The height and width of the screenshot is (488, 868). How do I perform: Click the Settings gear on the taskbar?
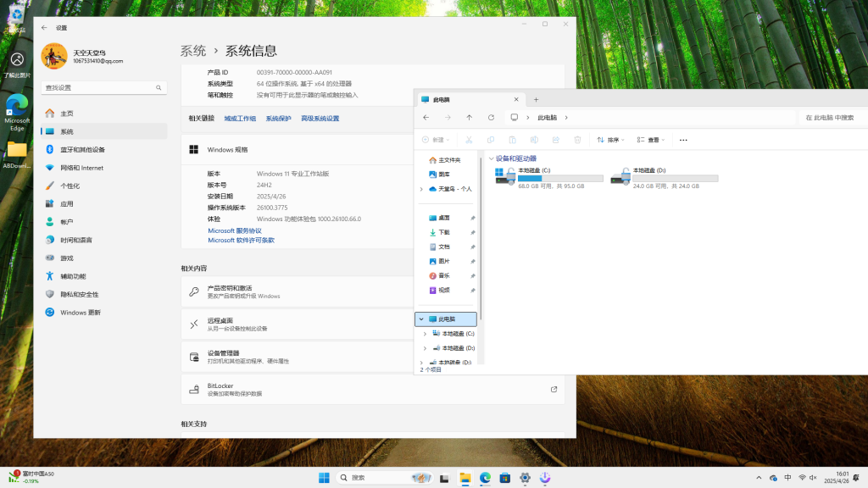pyautogui.click(x=525, y=478)
